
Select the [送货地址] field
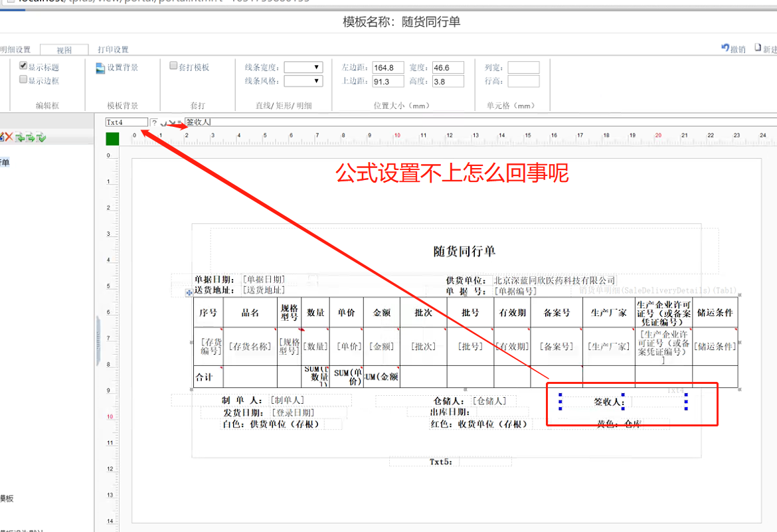[264, 290]
